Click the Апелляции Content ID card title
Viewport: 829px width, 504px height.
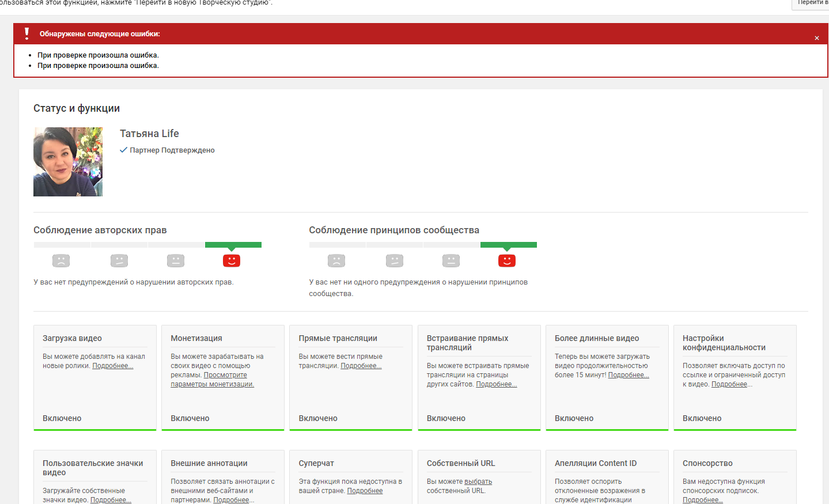[x=596, y=463]
